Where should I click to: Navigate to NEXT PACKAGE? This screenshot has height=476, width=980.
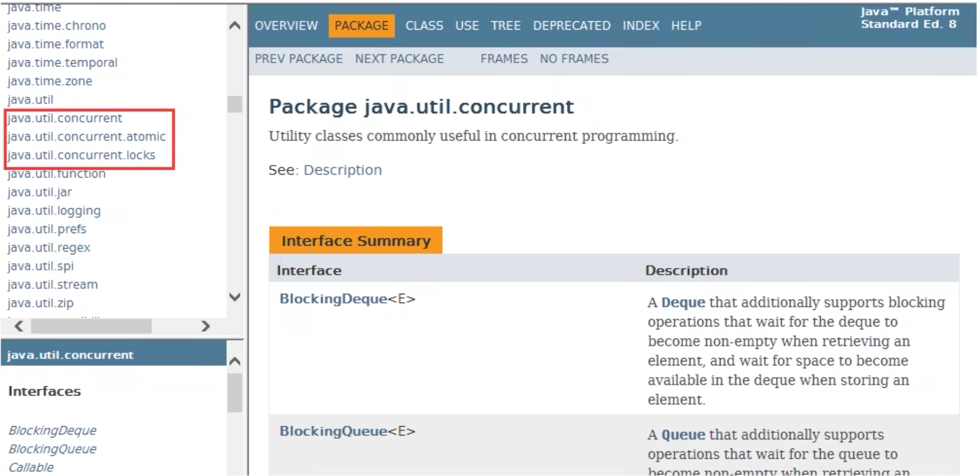pyautogui.click(x=399, y=59)
